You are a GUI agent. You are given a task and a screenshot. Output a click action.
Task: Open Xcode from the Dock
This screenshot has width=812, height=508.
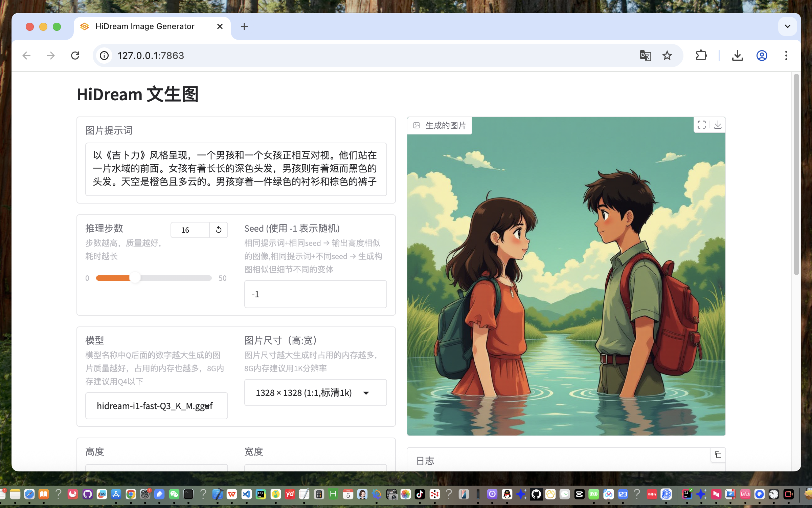[218, 494]
